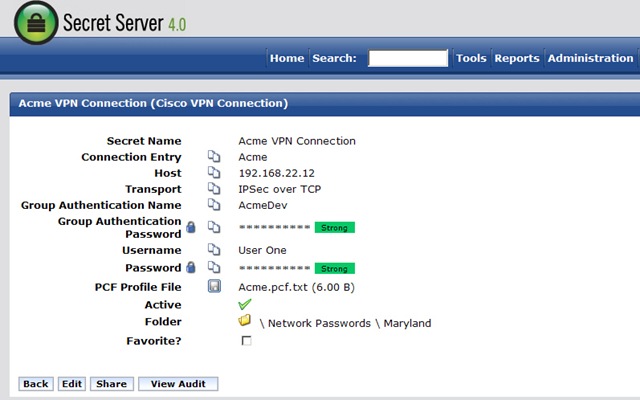
Task: Unmask the Password using lock icon
Action: 191,267
